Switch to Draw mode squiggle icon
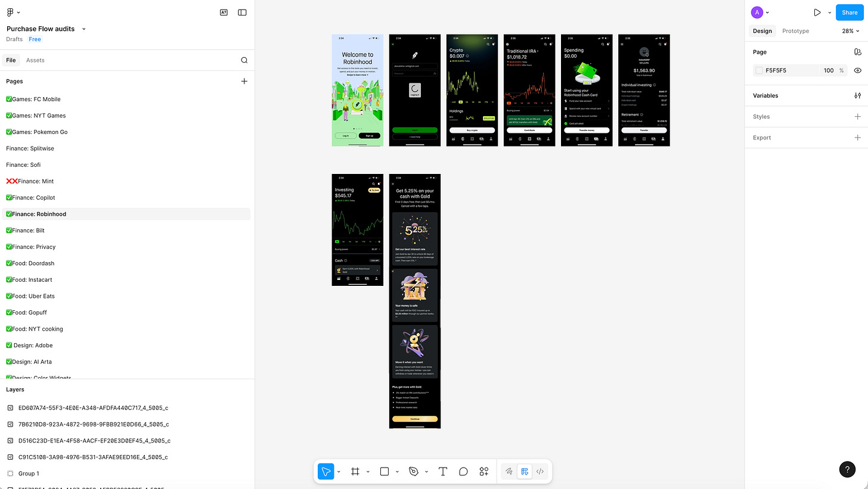Image resolution: width=868 pixels, height=489 pixels. point(509,472)
